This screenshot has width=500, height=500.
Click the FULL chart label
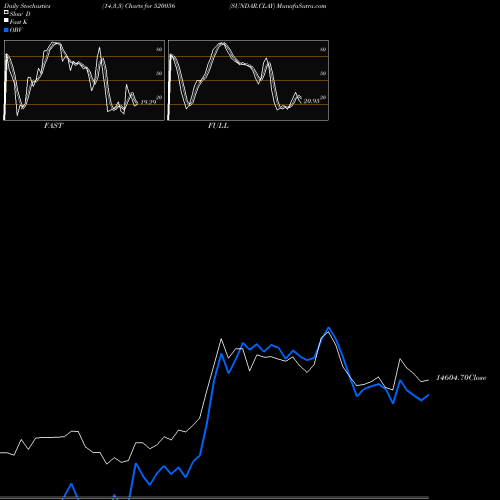tap(218, 126)
